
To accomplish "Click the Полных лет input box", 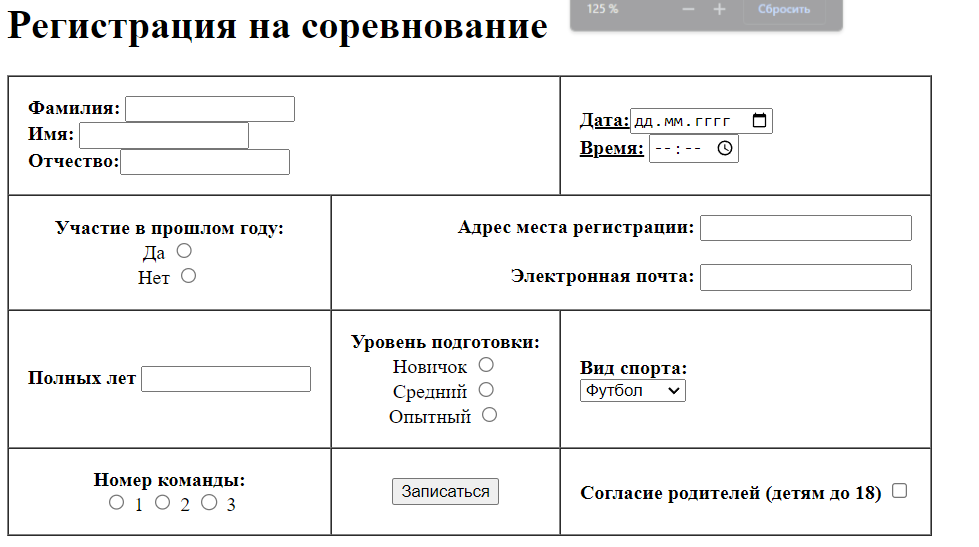I will (x=226, y=379).
